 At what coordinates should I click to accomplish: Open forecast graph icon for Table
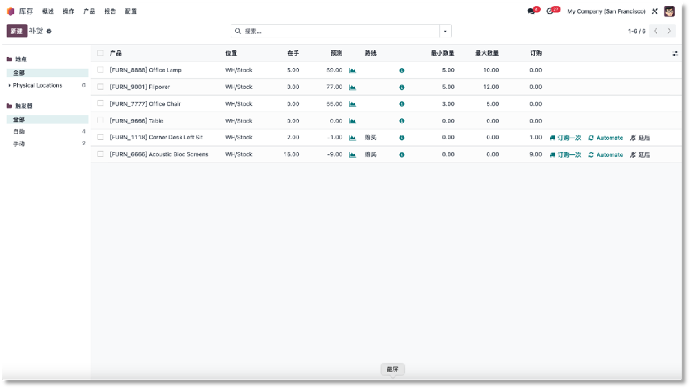pos(352,121)
